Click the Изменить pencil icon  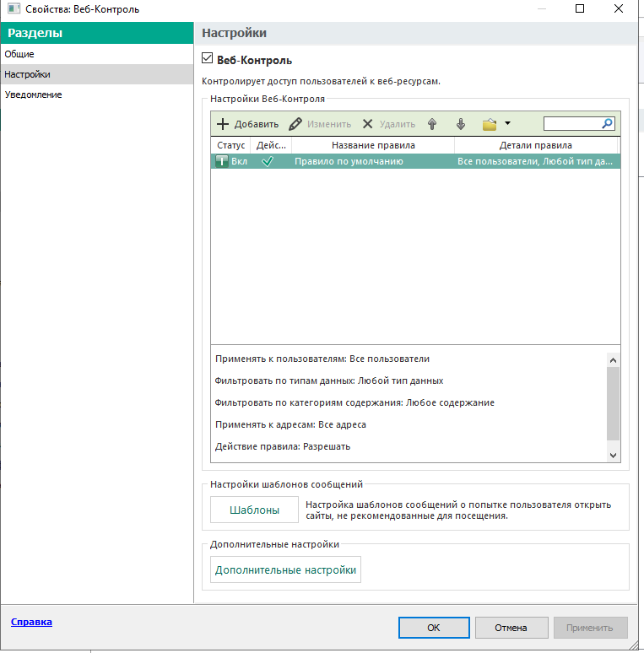(x=295, y=124)
